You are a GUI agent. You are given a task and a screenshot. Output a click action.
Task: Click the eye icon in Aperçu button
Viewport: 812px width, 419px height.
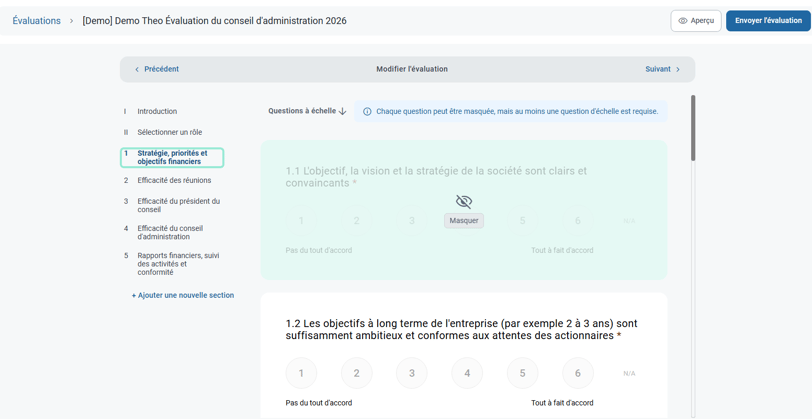coord(683,21)
